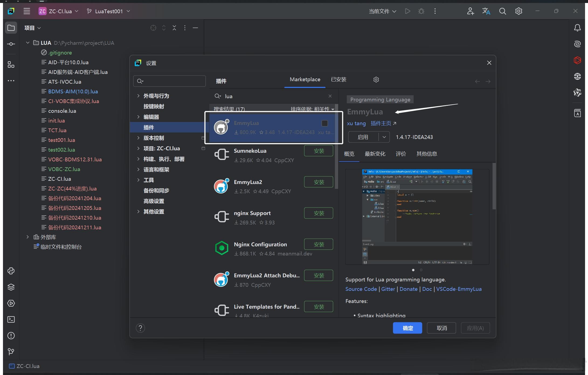Select test001.lua in project tree
Viewport: 588px width, 375px height.
pyautogui.click(x=61, y=140)
